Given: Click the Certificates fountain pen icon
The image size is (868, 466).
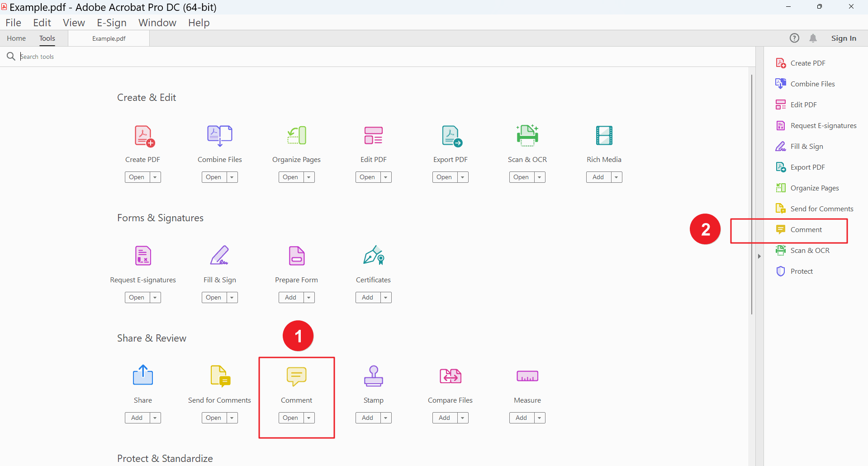Looking at the screenshot, I should pos(374,255).
